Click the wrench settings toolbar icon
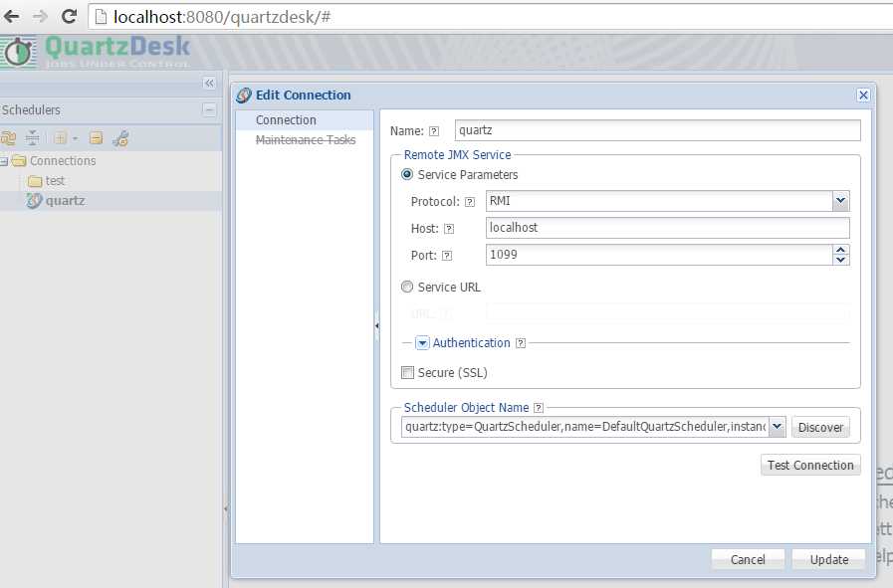Screen dimensions: 893x588 point(120,137)
